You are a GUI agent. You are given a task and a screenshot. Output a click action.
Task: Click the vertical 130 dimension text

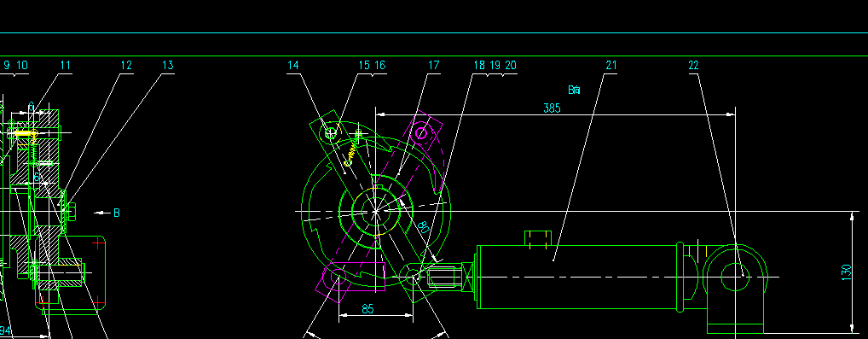[x=846, y=272]
